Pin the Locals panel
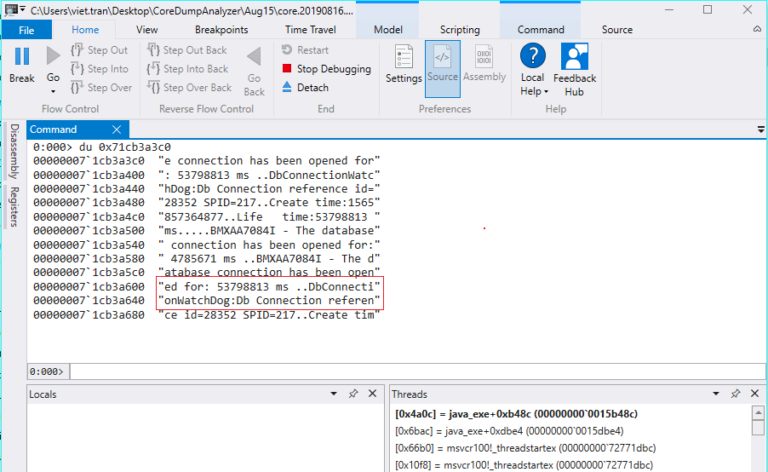 click(x=352, y=395)
